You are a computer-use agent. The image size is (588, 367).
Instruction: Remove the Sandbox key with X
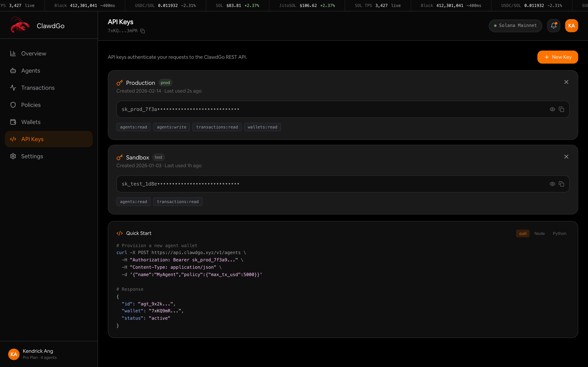click(566, 157)
